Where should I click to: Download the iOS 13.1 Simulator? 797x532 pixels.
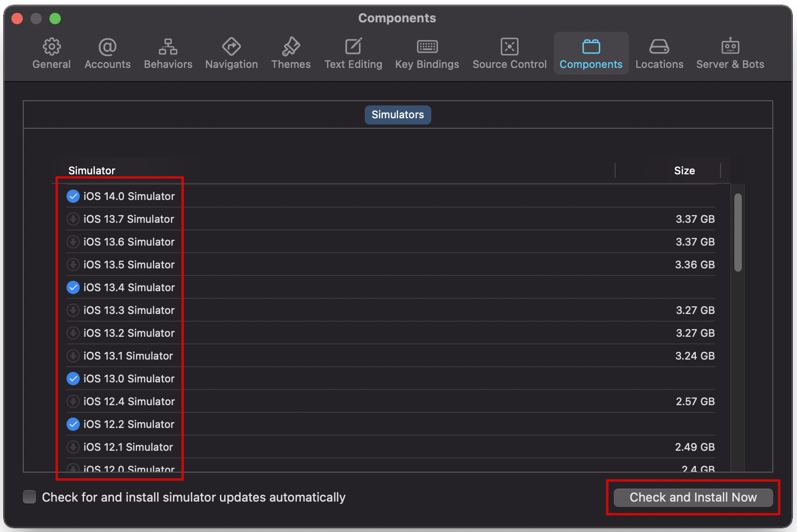click(73, 356)
